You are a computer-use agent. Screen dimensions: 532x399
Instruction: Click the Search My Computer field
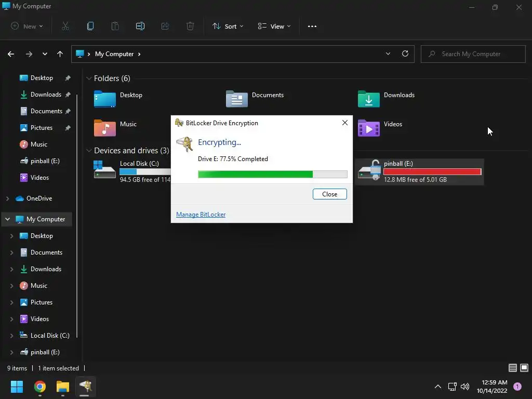tap(473, 54)
